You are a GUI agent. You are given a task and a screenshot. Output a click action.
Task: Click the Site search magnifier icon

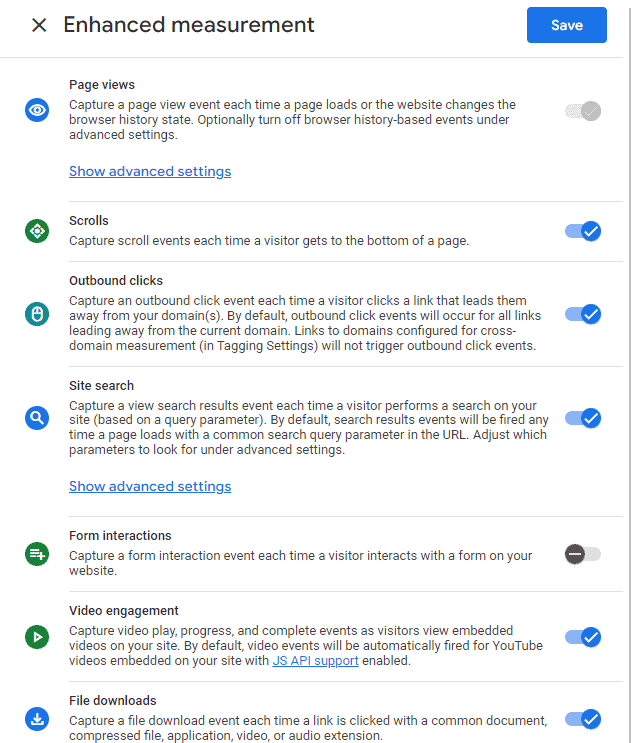click(37, 418)
